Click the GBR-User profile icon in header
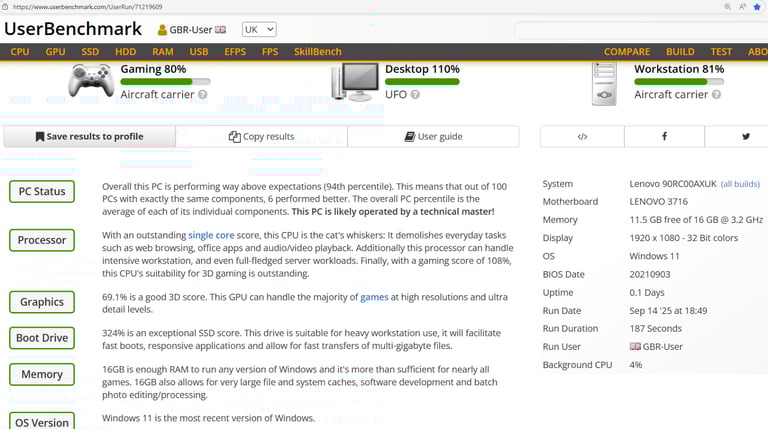 [162, 30]
